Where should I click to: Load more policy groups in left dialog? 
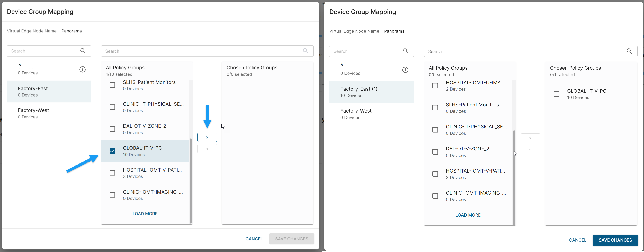coord(145,214)
